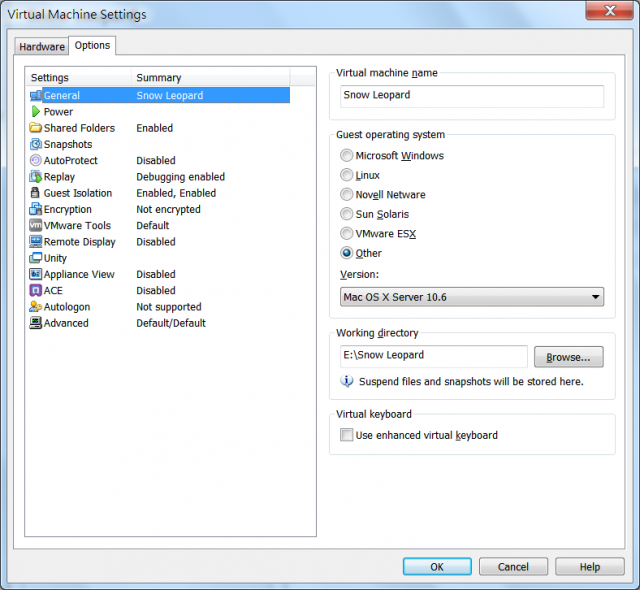Click the Shared Folders folder icon
The width and height of the screenshot is (640, 590).
36,128
